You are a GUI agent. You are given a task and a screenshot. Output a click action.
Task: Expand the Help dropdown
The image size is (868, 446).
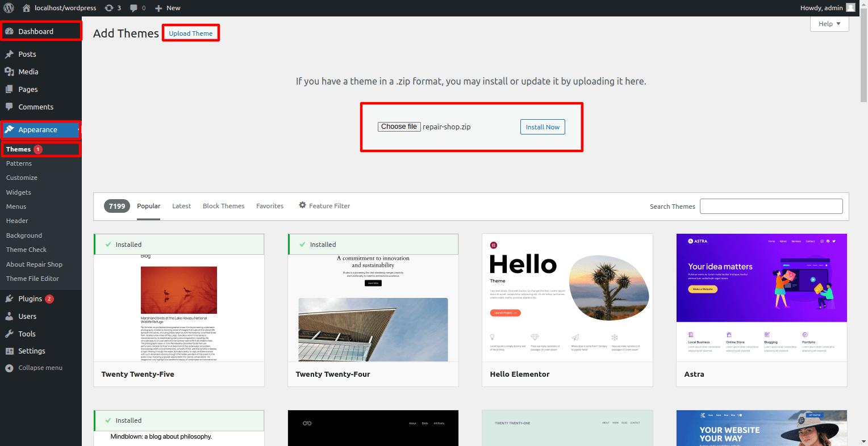coord(829,24)
